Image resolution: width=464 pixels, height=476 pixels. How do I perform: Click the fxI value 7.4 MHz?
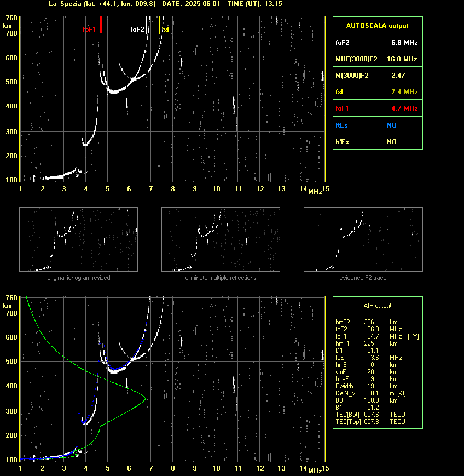[404, 91]
